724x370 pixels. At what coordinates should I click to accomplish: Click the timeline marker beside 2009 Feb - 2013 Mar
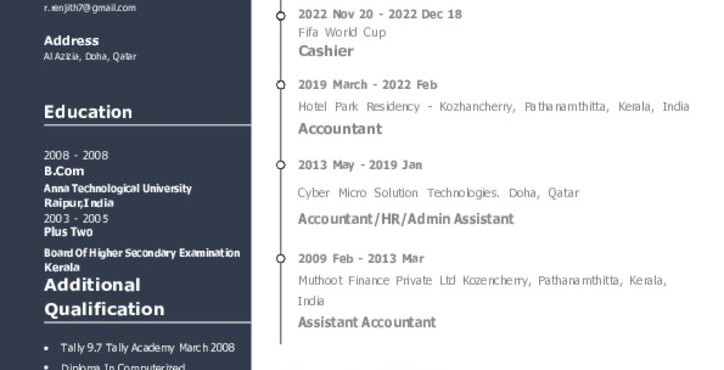[281, 259]
